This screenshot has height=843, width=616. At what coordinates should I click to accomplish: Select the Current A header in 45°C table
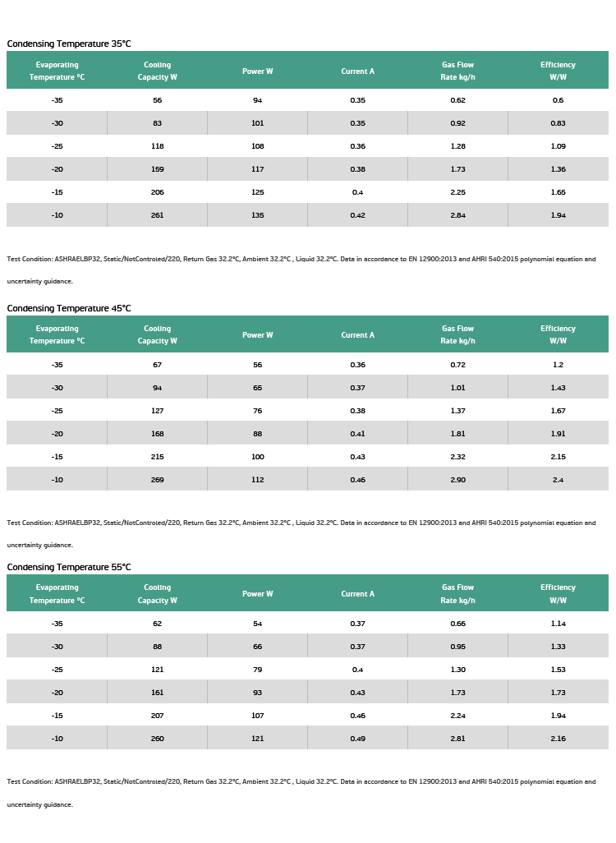pos(357,335)
